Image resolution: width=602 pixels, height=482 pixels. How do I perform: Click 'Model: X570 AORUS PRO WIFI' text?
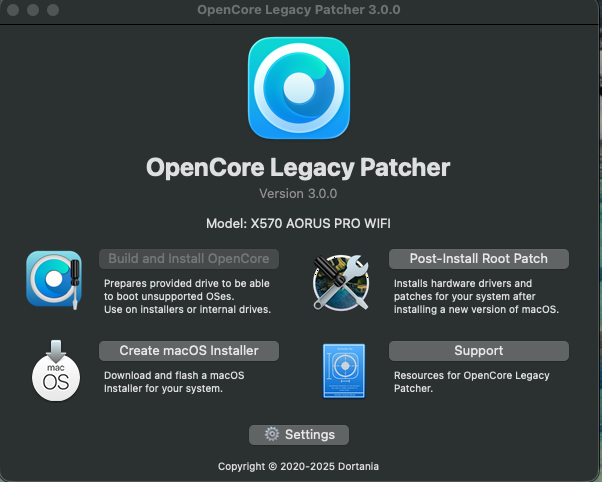[298, 224]
